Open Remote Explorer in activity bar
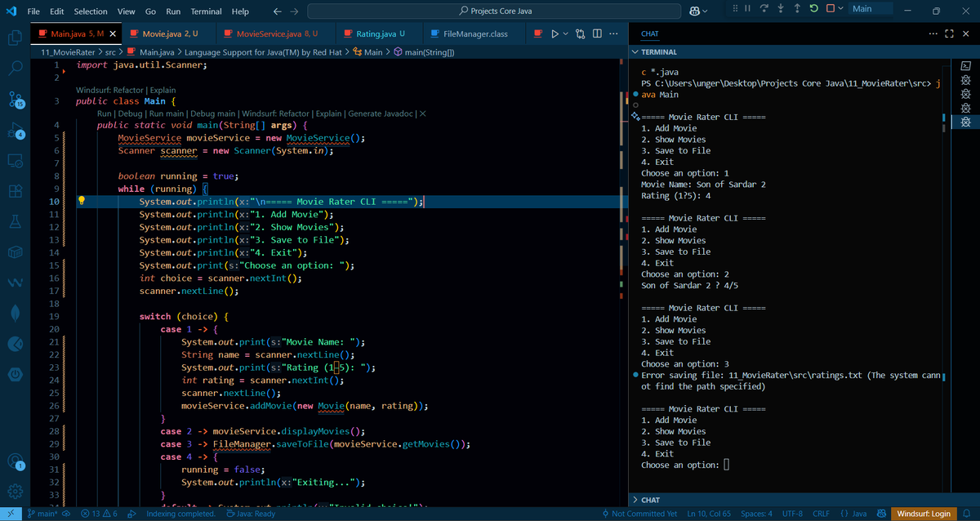This screenshot has width=980, height=521. pos(16,161)
